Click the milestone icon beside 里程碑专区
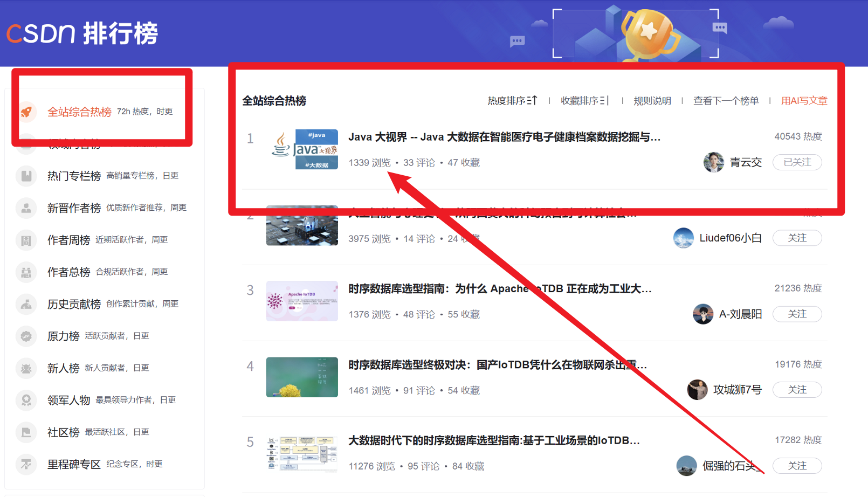The image size is (868, 497). click(26, 464)
